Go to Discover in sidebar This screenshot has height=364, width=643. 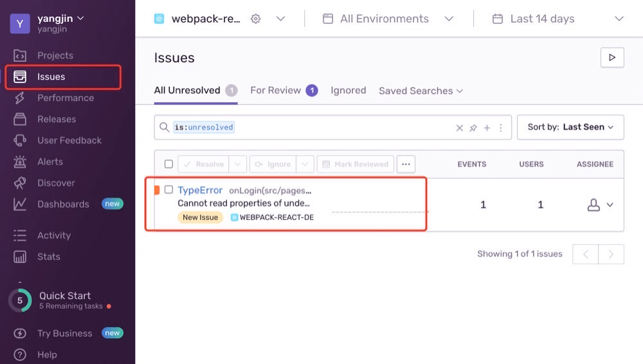click(x=56, y=183)
